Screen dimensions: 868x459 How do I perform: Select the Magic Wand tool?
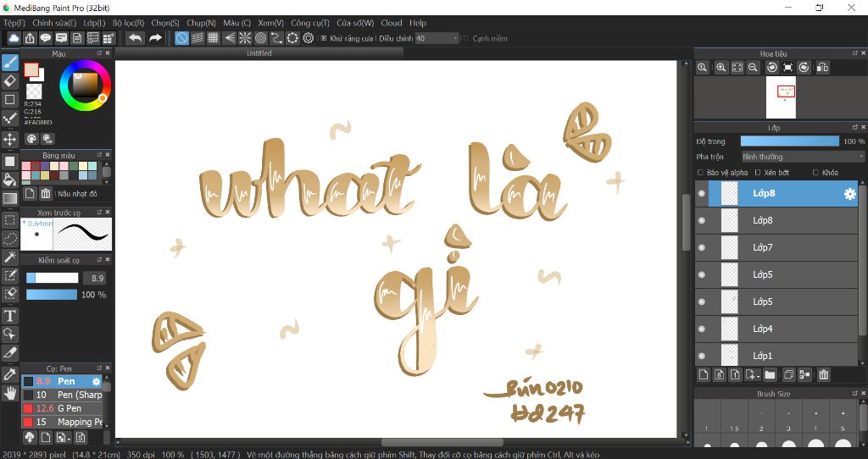pyautogui.click(x=10, y=257)
